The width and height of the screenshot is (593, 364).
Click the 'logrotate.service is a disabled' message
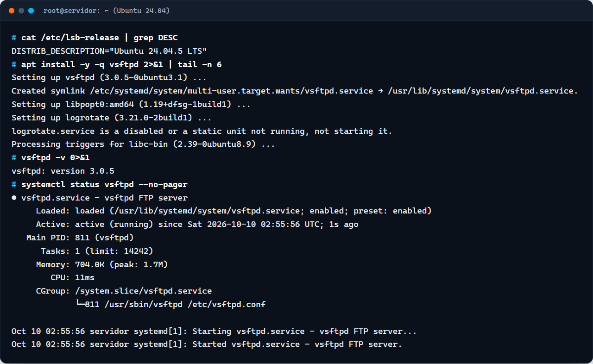(202, 131)
